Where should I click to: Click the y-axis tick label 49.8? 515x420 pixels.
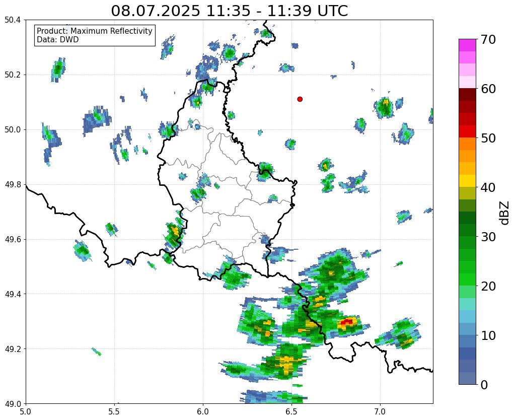pos(13,184)
